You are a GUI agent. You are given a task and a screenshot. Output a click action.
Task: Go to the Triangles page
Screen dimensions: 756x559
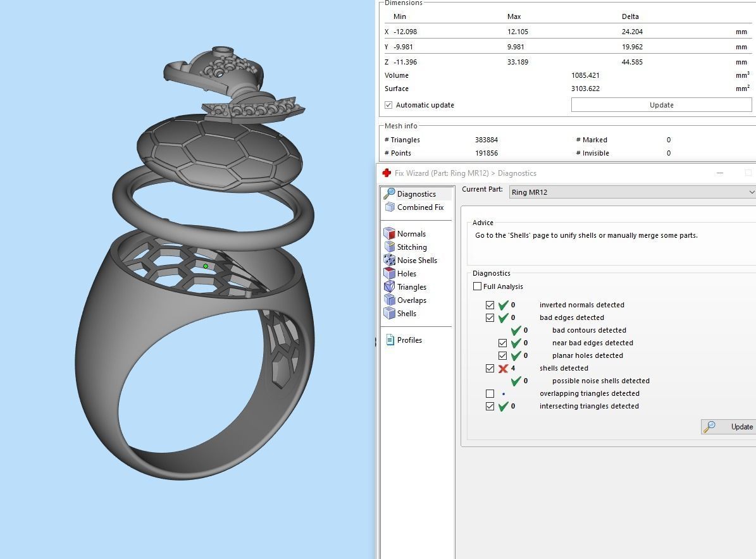(x=412, y=286)
